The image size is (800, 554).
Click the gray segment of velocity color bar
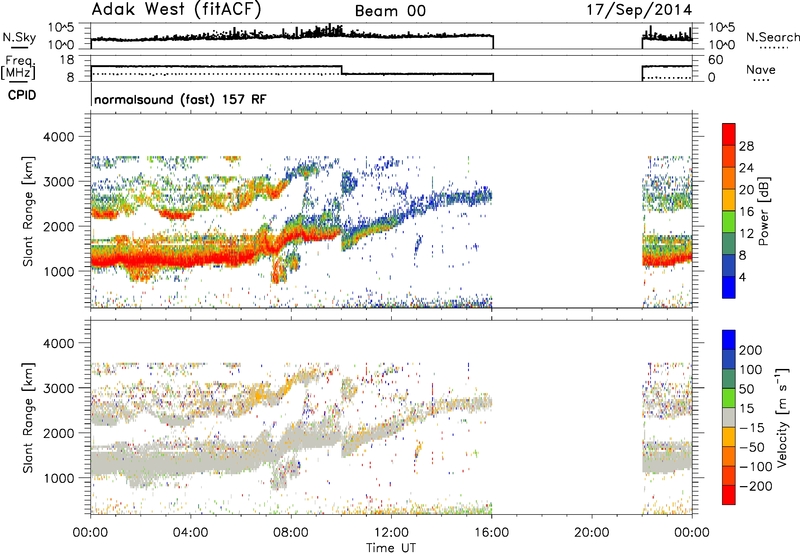[x=729, y=417]
